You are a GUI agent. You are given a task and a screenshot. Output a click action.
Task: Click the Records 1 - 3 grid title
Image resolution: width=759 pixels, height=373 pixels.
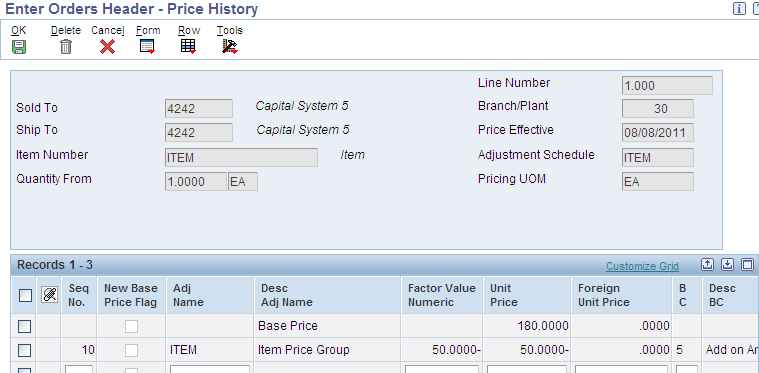pos(55,265)
